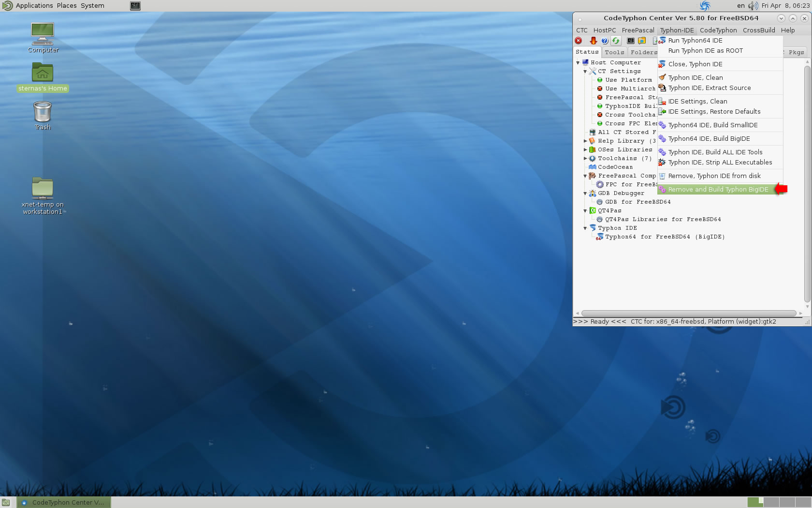The image size is (812, 508).
Task: Select Typhon IDE, Extract Source
Action: click(x=720, y=88)
